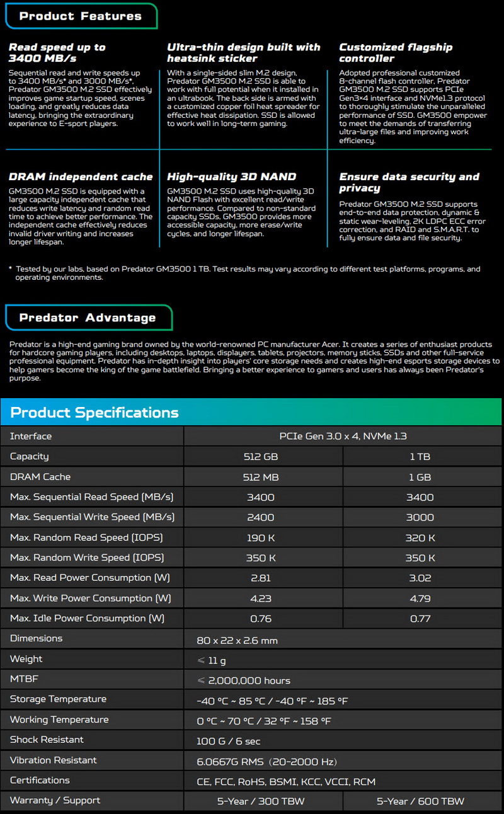Click the 0.76 idle power value
504x814 pixels.
tap(261, 619)
